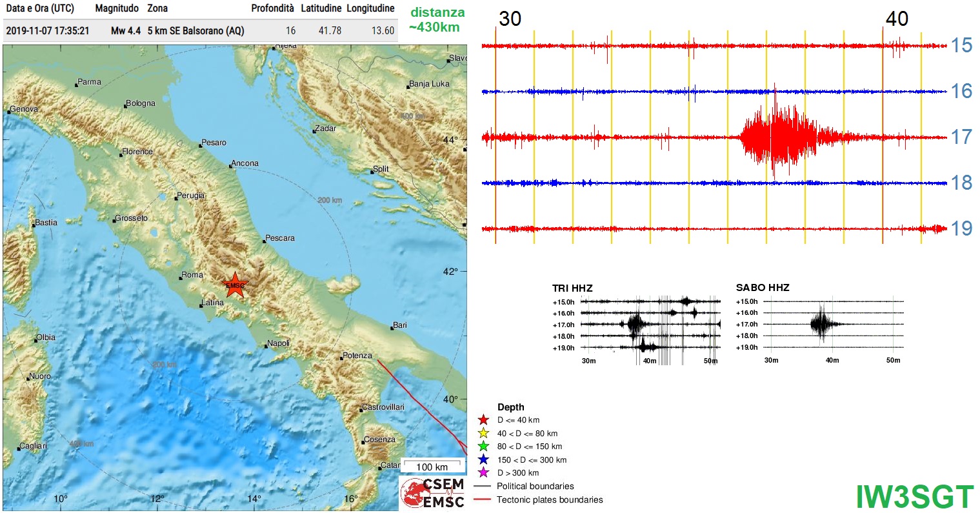Click the Potenza city label
980x513 pixels.
[357, 356]
